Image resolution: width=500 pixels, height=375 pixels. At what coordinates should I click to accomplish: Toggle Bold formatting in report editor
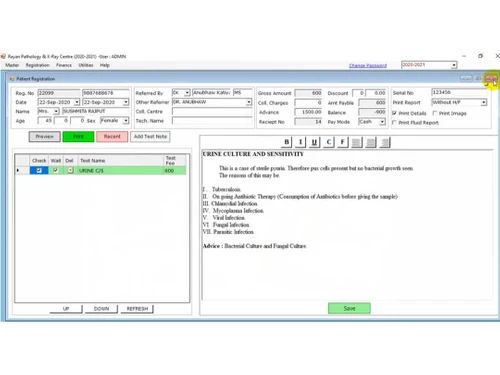pyautogui.click(x=286, y=142)
